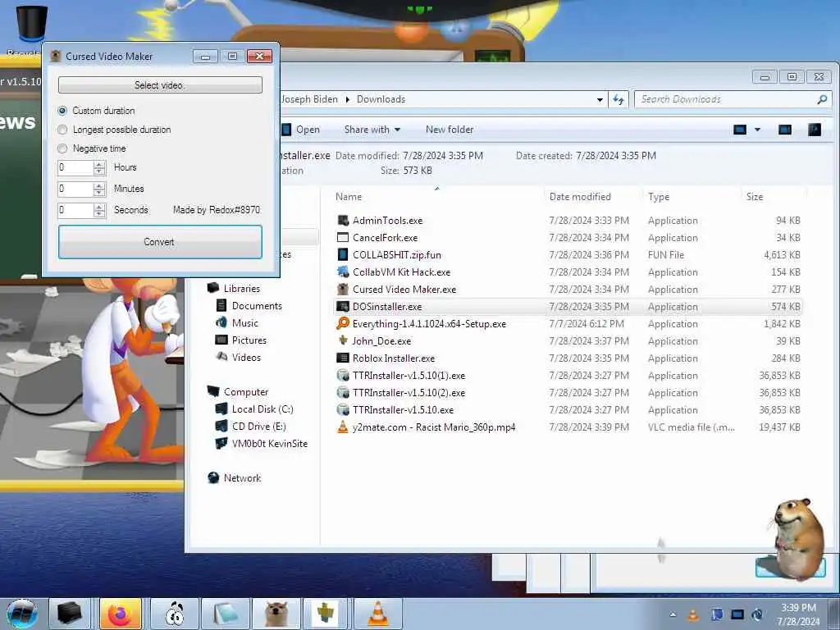This screenshot has height=630, width=840.
Task: Expand the breadcrumb arrow before Downloads
Action: (x=348, y=99)
